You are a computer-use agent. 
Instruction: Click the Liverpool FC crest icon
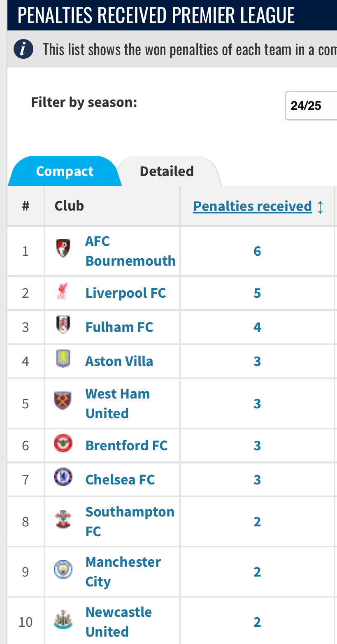[63, 291]
